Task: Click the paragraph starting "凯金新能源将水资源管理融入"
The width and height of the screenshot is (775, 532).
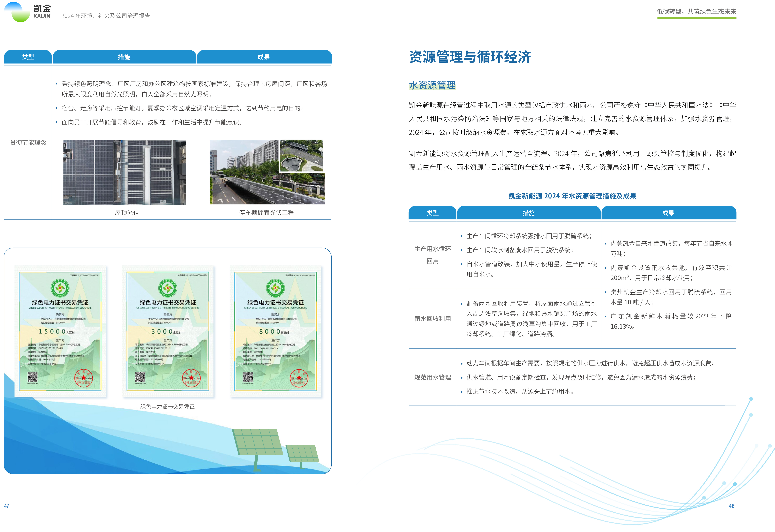Action: coord(572,160)
